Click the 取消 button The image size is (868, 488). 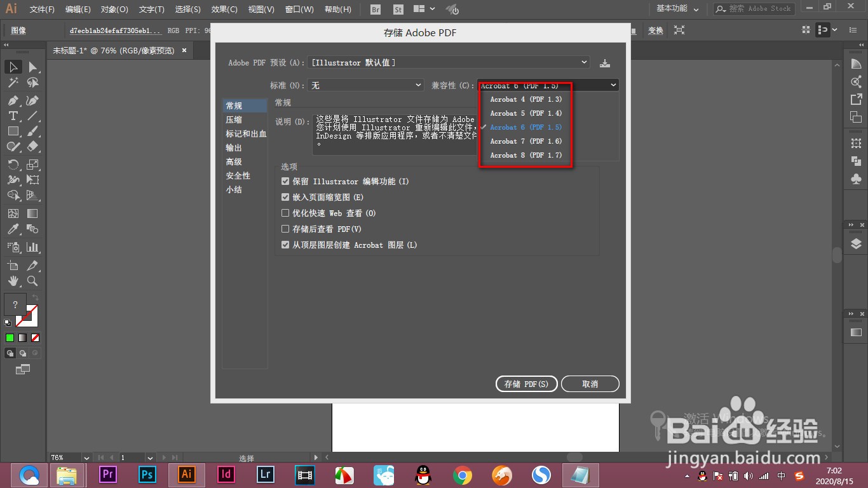click(x=590, y=384)
